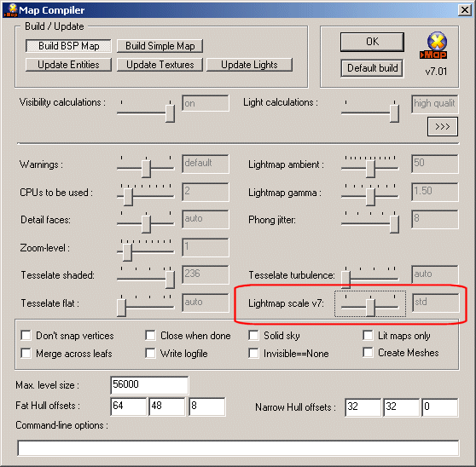This screenshot has height=467, width=476.
Task: Click the Build Simple Map button
Action: pos(160,46)
